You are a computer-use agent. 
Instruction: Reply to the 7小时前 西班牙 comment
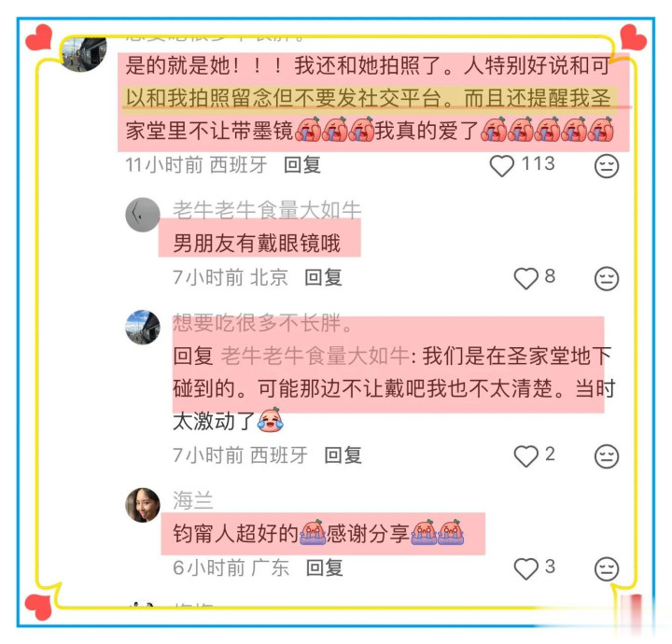343,455
